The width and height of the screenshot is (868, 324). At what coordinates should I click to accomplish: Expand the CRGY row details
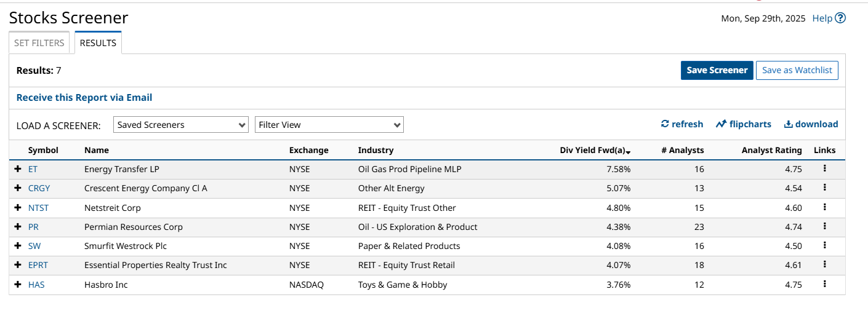(18, 188)
